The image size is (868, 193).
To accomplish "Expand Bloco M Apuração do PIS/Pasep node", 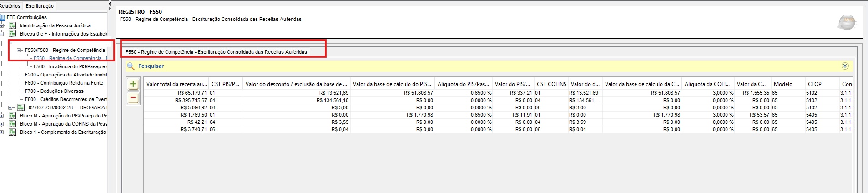I will point(2,116).
